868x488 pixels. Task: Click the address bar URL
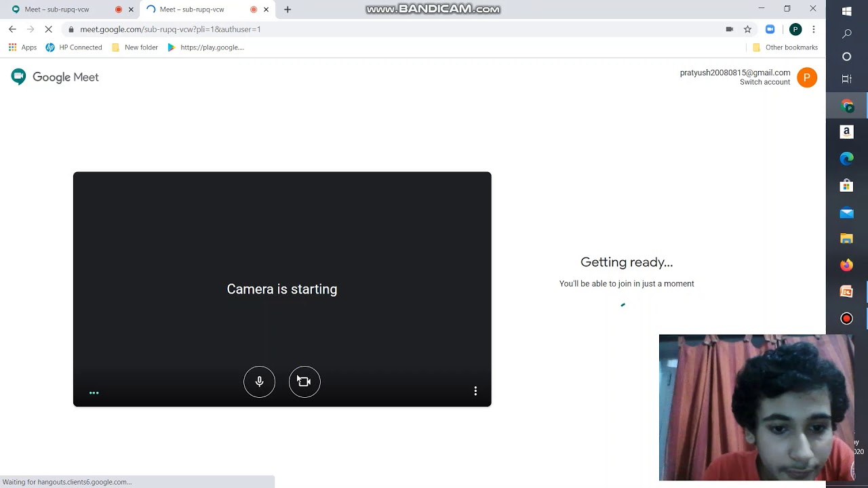click(x=170, y=29)
